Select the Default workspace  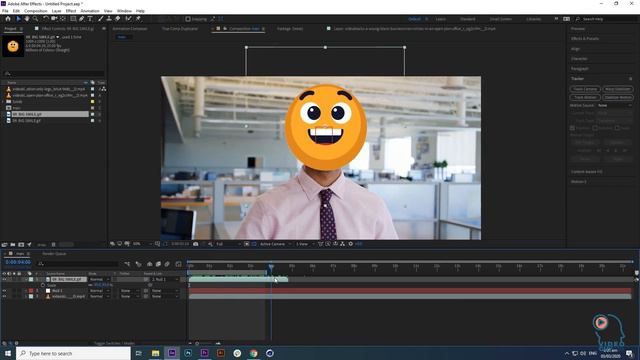(414, 19)
